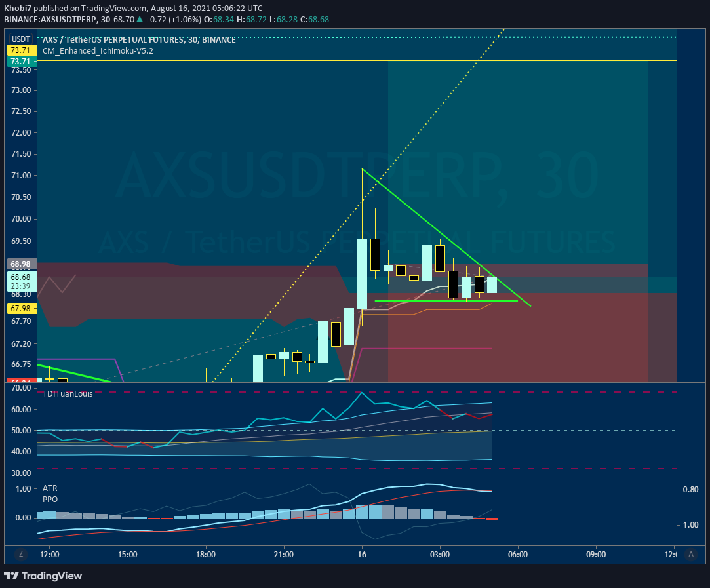710x588 pixels.
Task: Toggle the A auto-scale button
Action: pyautogui.click(x=691, y=554)
